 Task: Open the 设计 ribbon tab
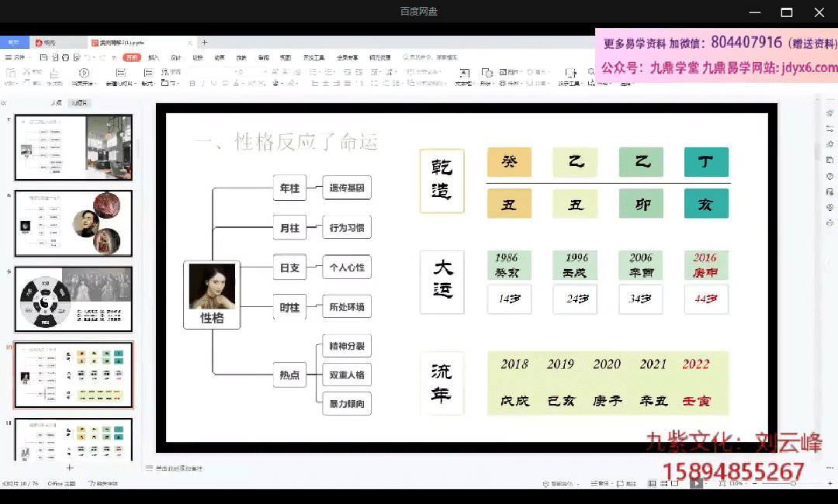pos(175,57)
